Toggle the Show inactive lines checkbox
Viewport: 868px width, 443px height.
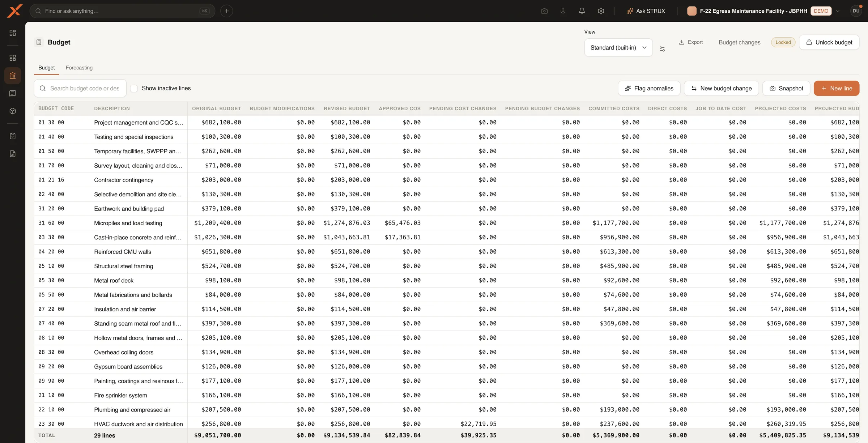(134, 88)
